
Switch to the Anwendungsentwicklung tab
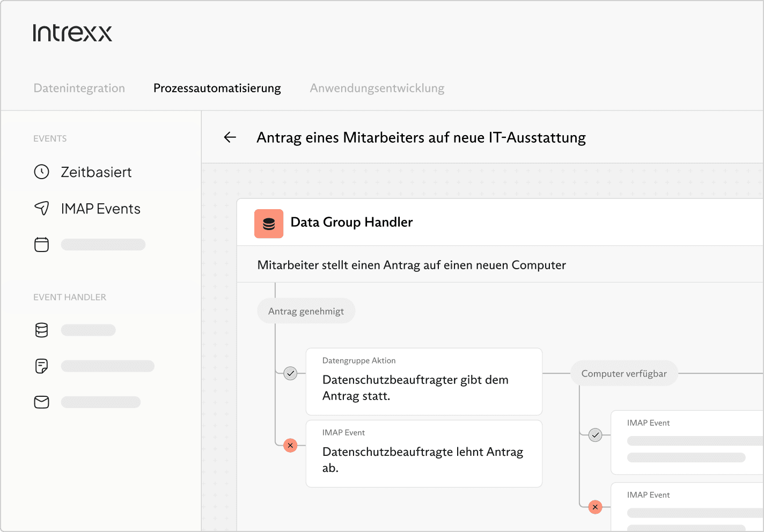click(x=377, y=88)
